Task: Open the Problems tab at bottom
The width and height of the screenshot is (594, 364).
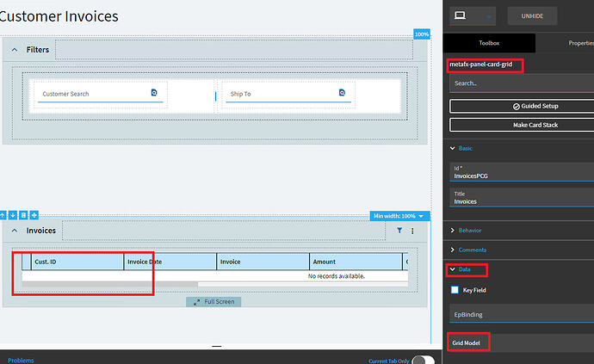Action: (21, 361)
